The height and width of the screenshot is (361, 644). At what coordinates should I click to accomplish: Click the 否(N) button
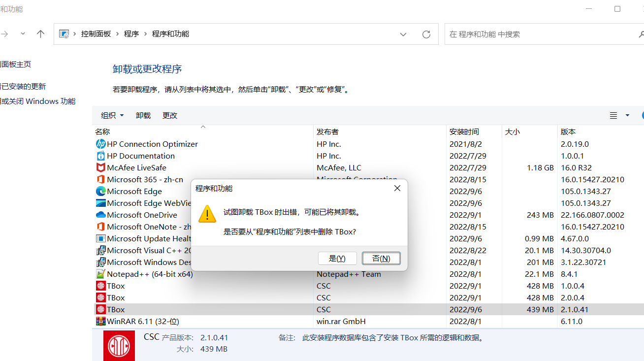381,259
